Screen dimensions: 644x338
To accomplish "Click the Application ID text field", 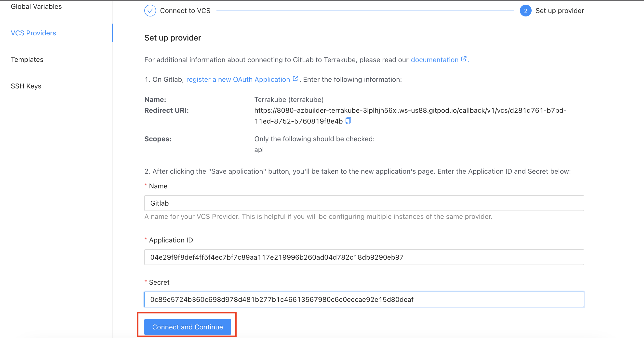I will click(364, 257).
